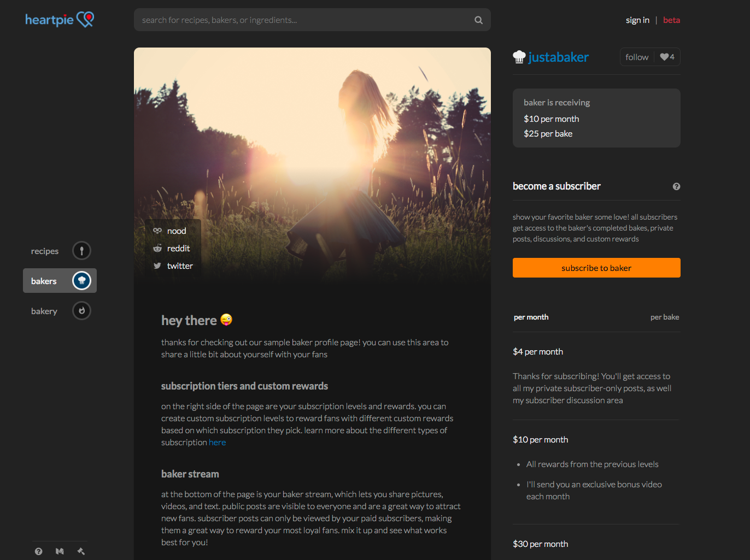Click 'baker stream' heading

[190, 474]
